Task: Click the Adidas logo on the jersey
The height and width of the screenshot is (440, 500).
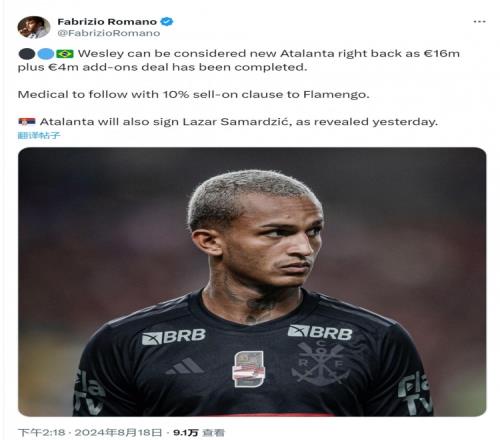Action: (184, 366)
